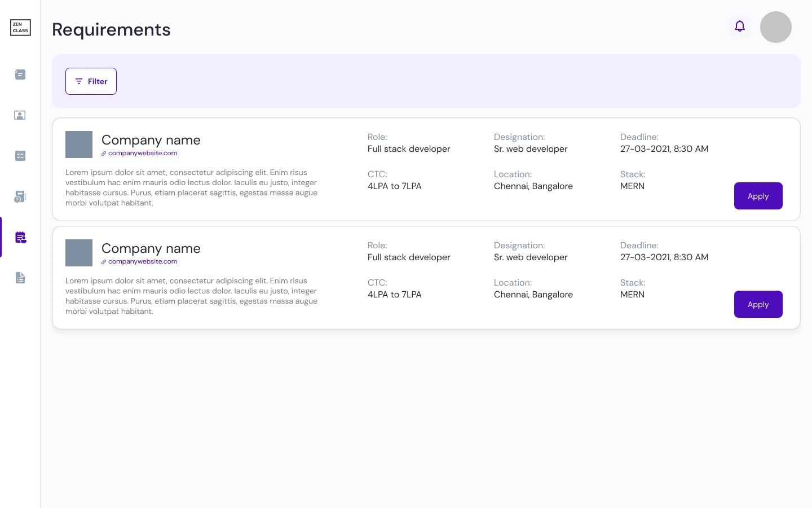Click the Zen Class logo
Image resolution: width=812 pixels, height=508 pixels.
[20, 28]
